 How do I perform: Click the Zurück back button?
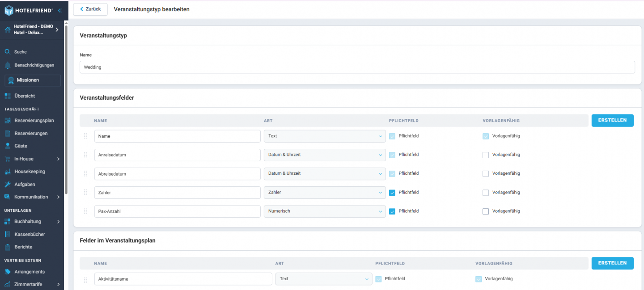pos(90,9)
